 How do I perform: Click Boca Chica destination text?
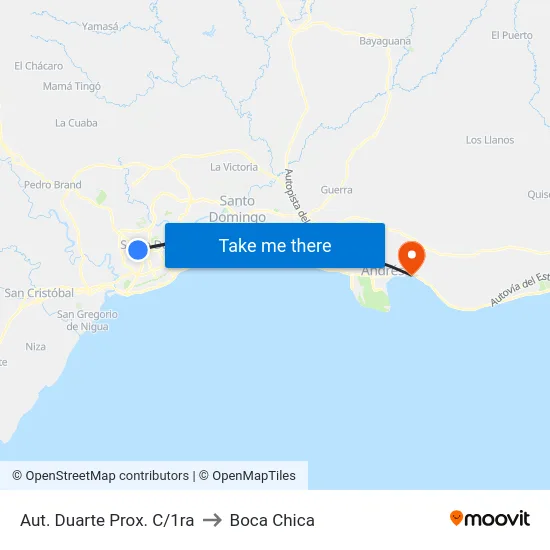point(272,520)
